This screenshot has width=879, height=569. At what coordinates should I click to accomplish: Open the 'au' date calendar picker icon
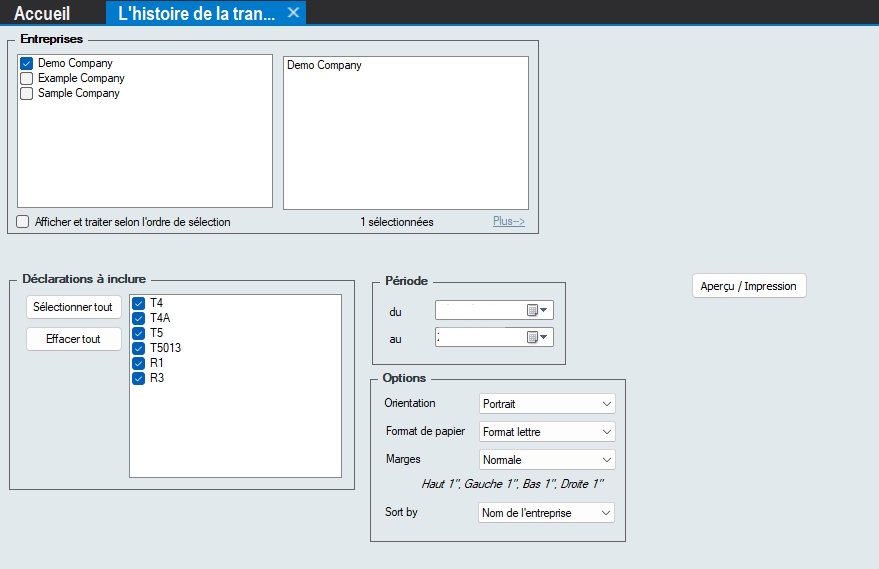[x=534, y=338]
